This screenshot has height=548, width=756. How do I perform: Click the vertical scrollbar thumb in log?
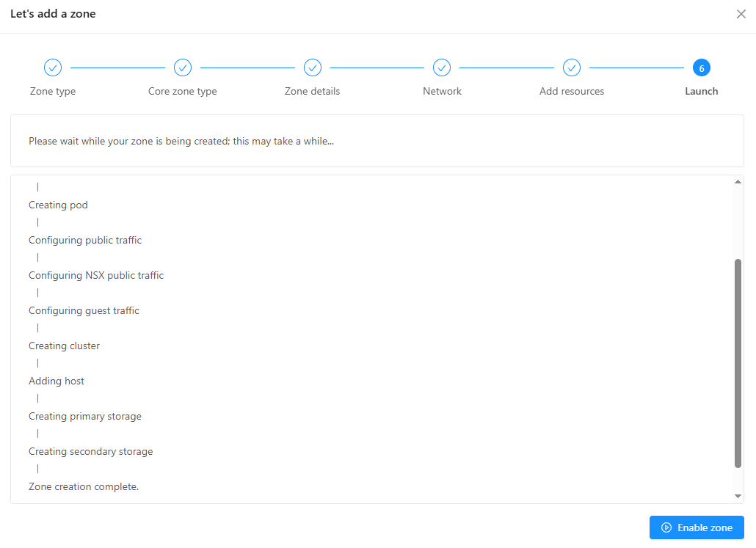point(738,362)
